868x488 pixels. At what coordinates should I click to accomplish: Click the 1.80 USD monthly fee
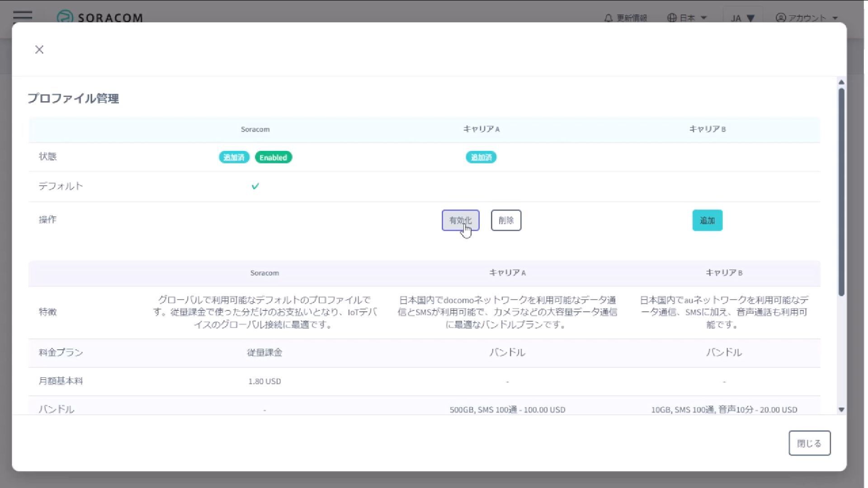point(264,381)
